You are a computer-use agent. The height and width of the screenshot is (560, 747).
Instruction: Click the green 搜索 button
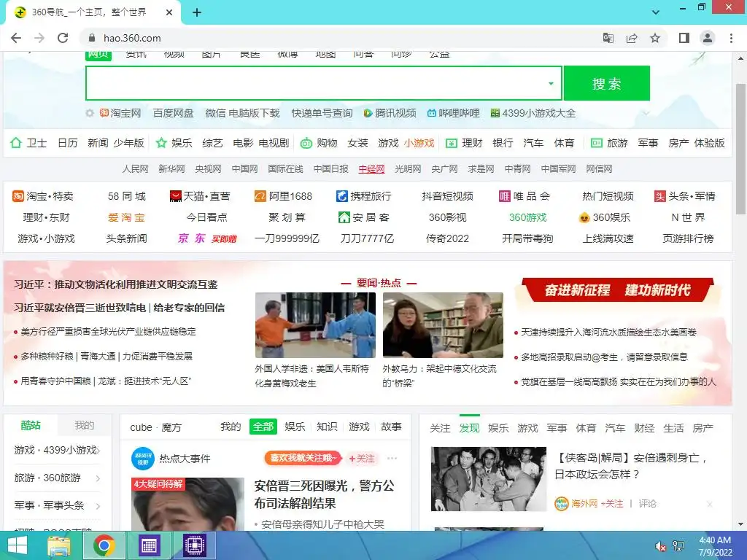pos(607,83)
